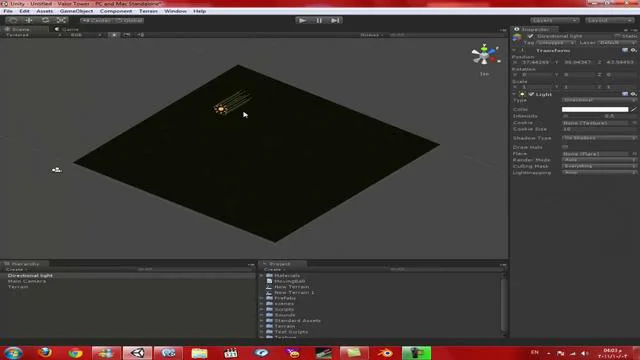
Task: Select the directional light gizmo in scene
Action: [221, 109]
